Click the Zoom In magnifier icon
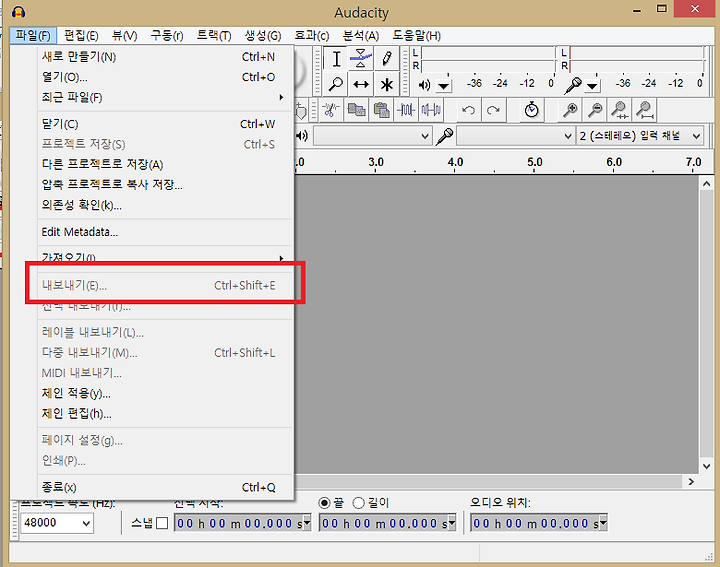 (570, 110)
